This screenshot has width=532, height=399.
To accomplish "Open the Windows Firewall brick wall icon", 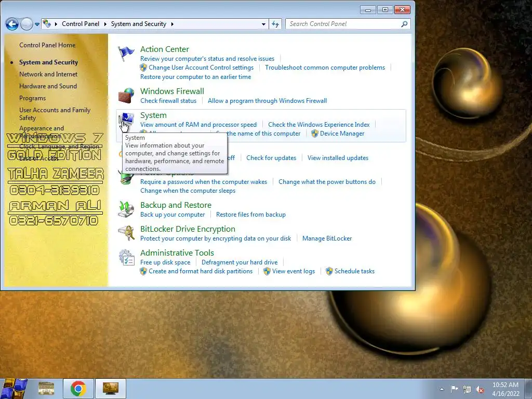I will pyautogui.click(x=126, y=96).
